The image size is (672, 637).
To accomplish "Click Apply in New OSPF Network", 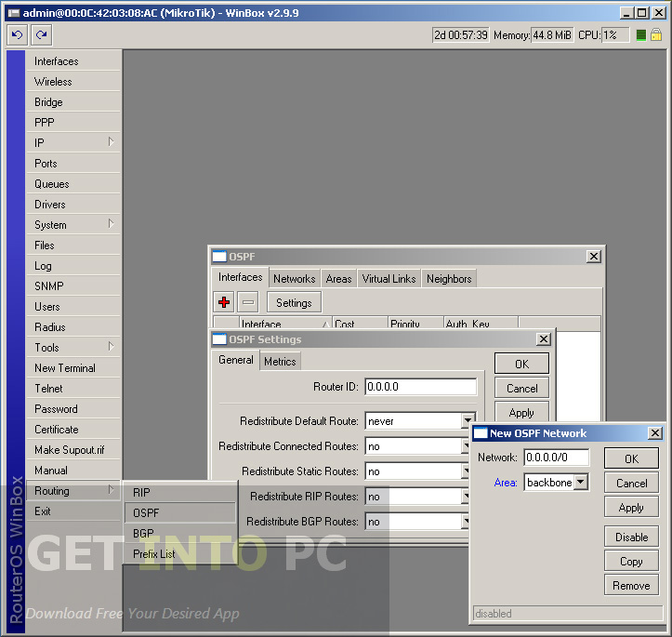I will 631,508.
